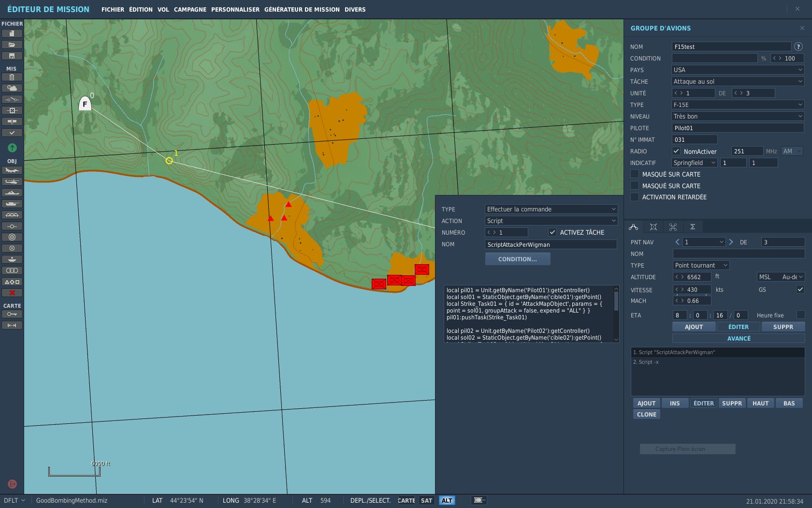Click the save mission floppy disk icon
812x508 pixels.
pos(12,56)
